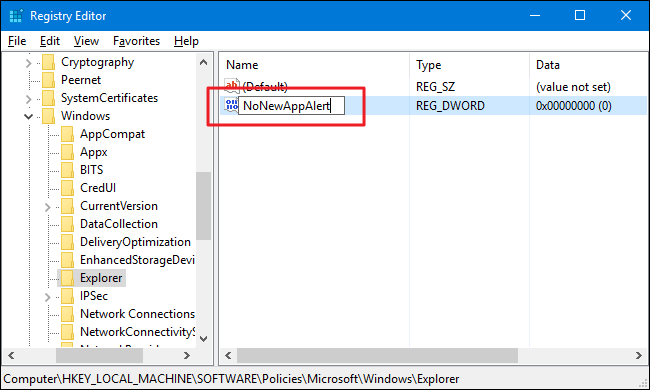Collapse the Windows tree node
Screen dimensions: 650x390
[x=28, y=116]
